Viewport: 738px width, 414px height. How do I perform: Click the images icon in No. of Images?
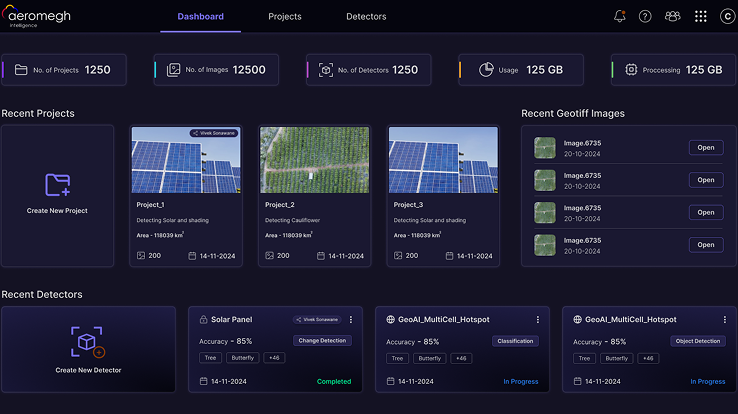click(173, 70)
